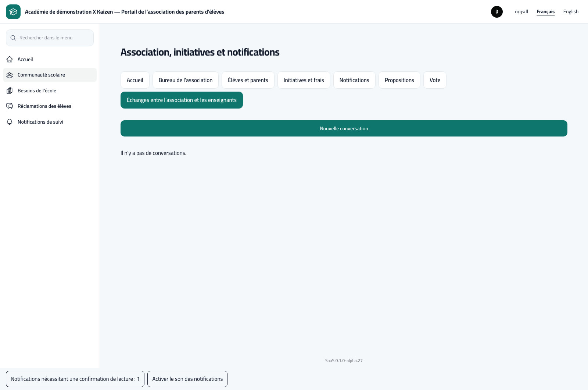
Task: Switch to the Accueil tab
Action: (x=135, y=80)
